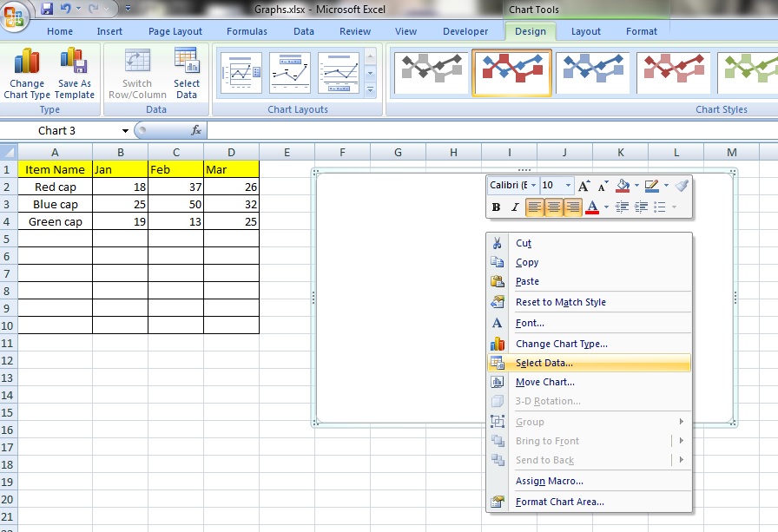The height and width of the screenshot is (532, 778).
Task: Switch to the Layout ribbon tab
Action: 585,31
